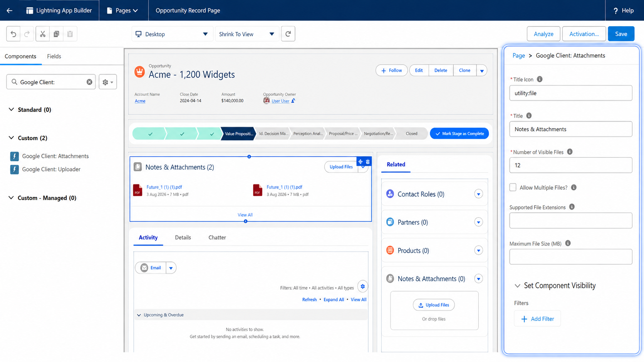Click the Follow button
This screenshot has height=362, width=644.
pyautogui.click(x=391, y=70)
